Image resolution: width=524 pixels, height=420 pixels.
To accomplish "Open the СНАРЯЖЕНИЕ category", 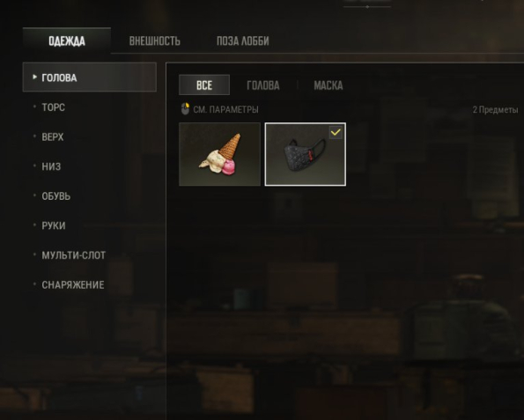I will (73, 284).
